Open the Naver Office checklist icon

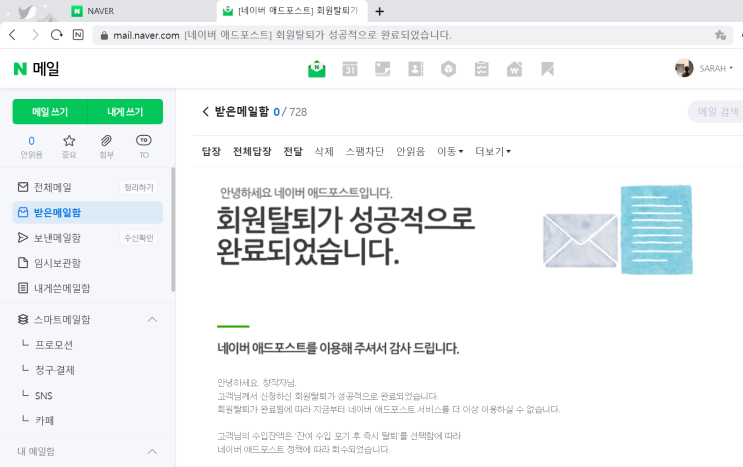pos(481,69)
